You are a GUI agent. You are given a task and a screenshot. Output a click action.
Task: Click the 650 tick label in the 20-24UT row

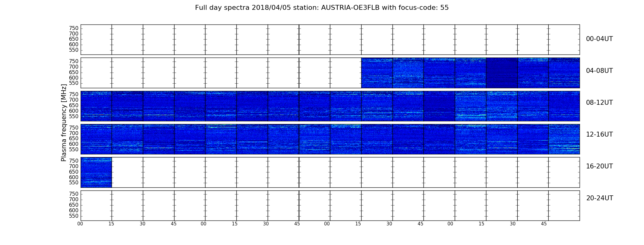74,205
